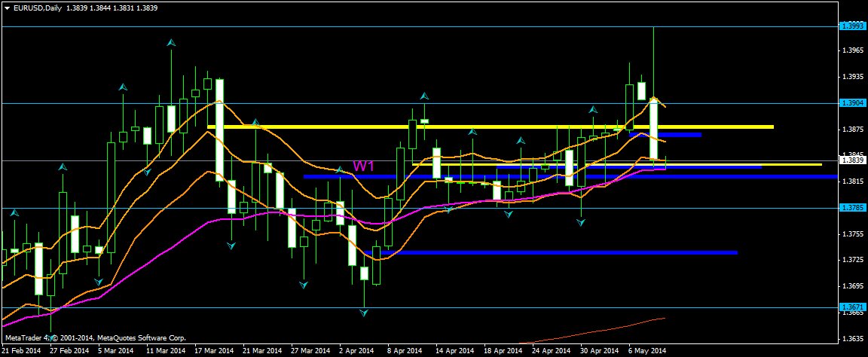Screen dimensions: 868x357
Task: Click the 17 Mar 2014 date label
Action: click(x=214, y=351)
